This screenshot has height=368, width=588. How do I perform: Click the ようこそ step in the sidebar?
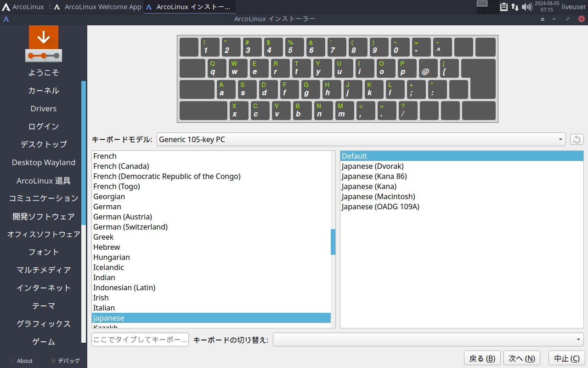click(x=44, y=73)
